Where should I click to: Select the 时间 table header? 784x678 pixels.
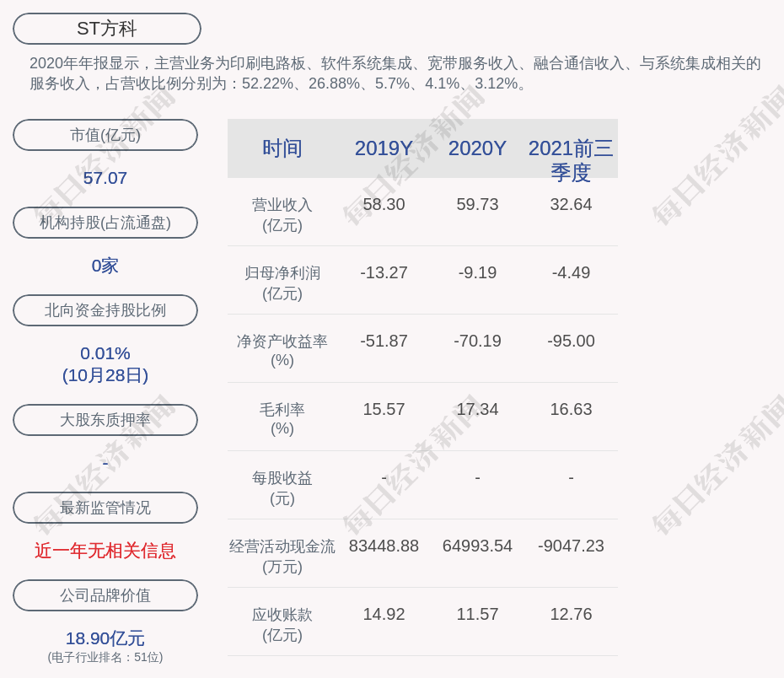(282, 148)
